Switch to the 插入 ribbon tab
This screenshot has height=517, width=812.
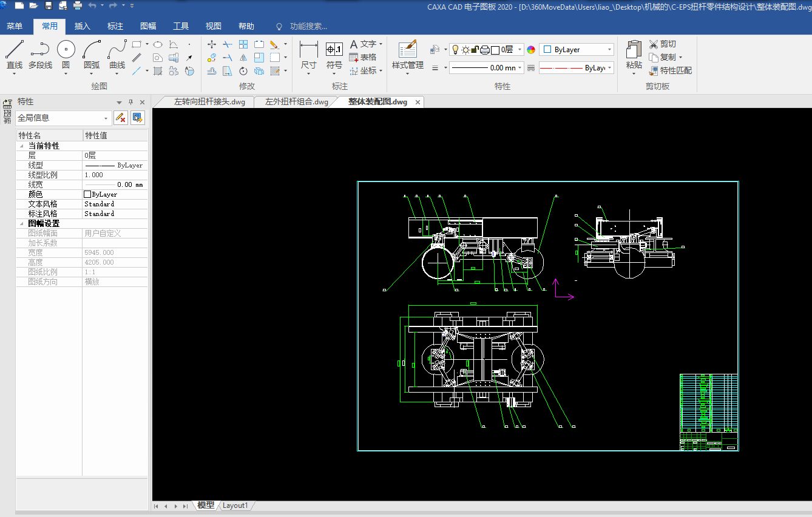pos(82,26)
